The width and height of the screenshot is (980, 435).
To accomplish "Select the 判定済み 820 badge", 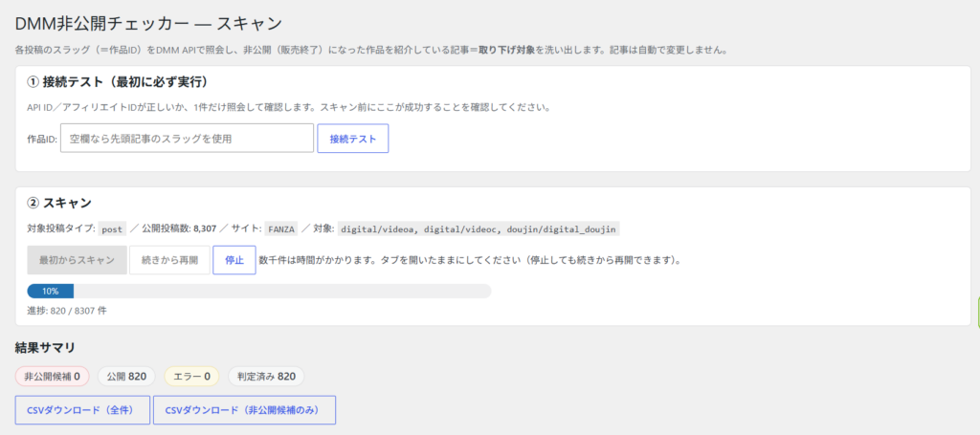I will pyautogui.click(x=266, y=377).
